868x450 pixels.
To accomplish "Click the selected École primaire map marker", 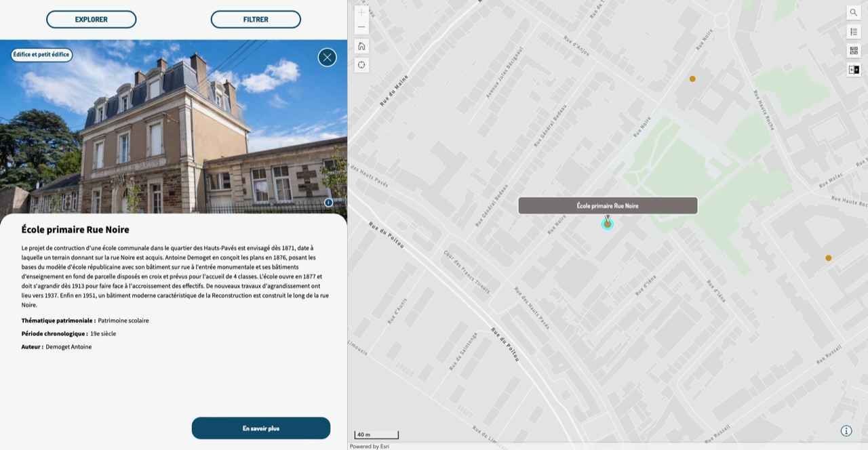I will click(x=608, y=224).
